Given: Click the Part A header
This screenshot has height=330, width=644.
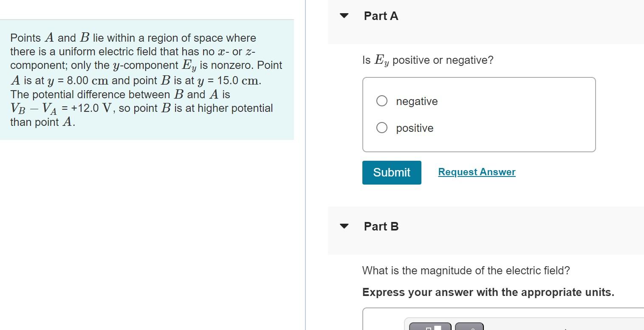Looking at the screenshot, I should (380, 16).
